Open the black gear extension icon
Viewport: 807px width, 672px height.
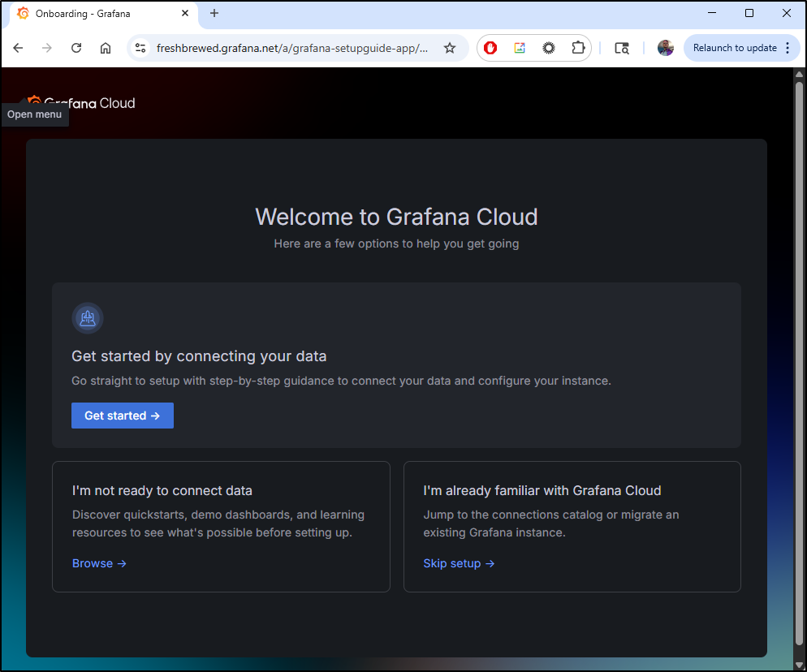click(549, 48)
